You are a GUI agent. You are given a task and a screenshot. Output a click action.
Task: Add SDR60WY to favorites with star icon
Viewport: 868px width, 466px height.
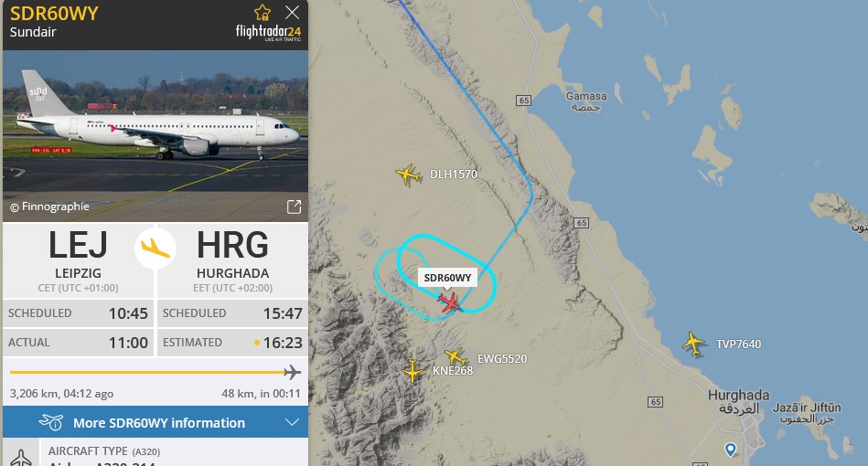pyautogui.click(x=262, y=13)
